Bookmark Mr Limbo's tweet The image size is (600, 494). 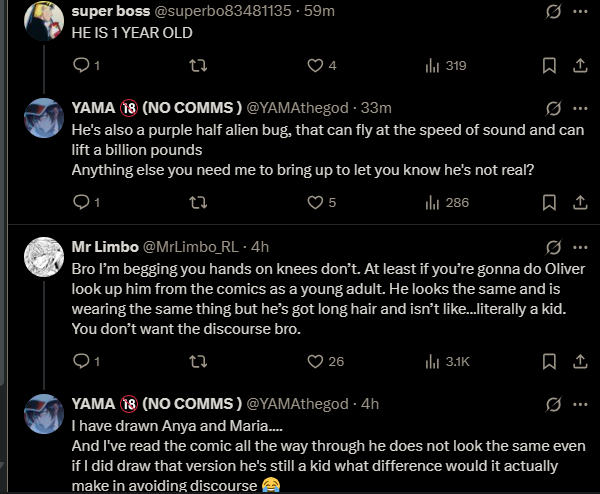549,361
